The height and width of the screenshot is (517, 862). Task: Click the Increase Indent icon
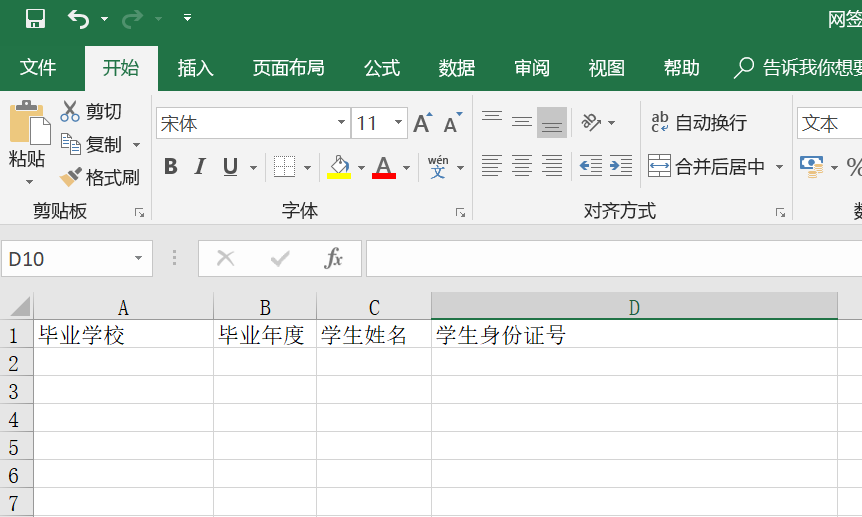pos(621,166)
